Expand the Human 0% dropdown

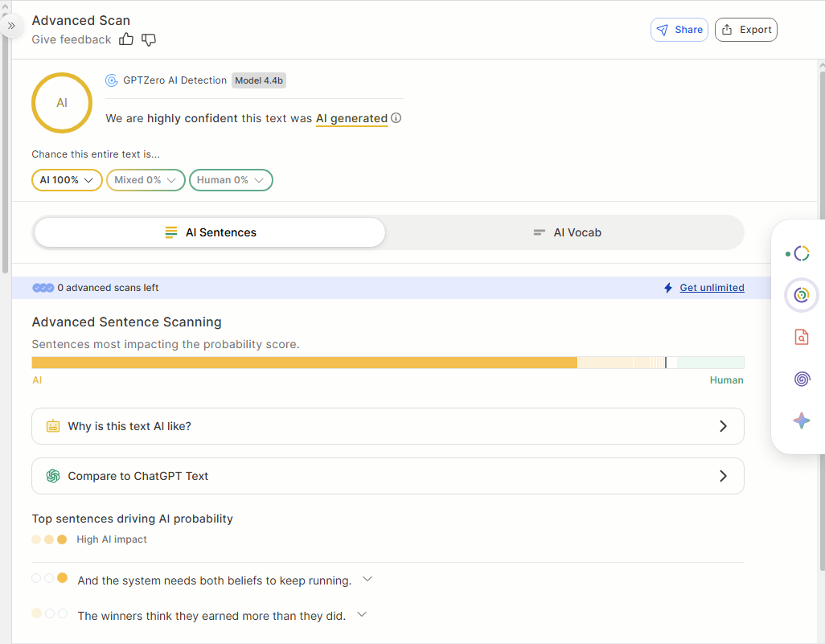pyautogui.click(x=231, y=180)
